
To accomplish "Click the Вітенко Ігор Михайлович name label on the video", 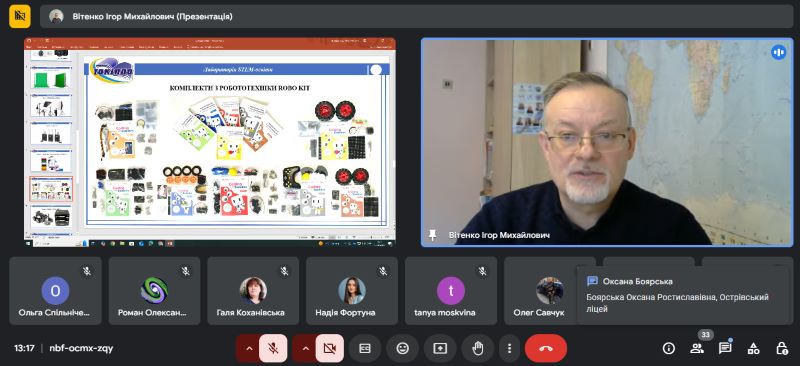I will pyautogui.click(x=499, y=235).
